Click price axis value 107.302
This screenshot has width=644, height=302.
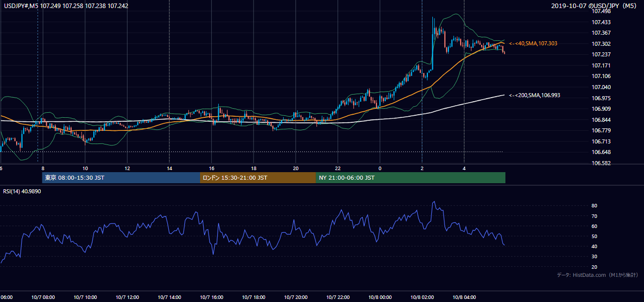click(601, 44)
